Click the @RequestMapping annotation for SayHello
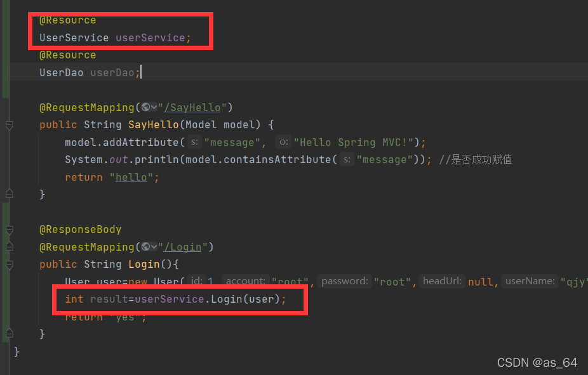 [x=86, y=108]
